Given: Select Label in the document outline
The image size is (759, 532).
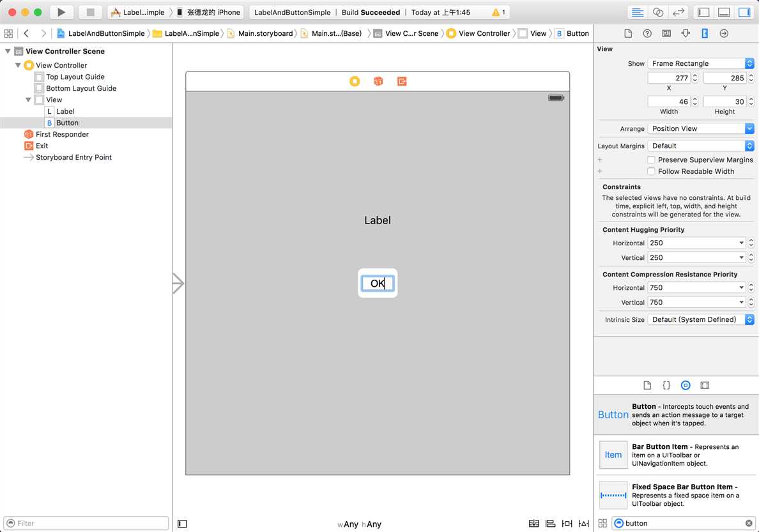Looking at the screenshot, I should (x=65, y=111).
